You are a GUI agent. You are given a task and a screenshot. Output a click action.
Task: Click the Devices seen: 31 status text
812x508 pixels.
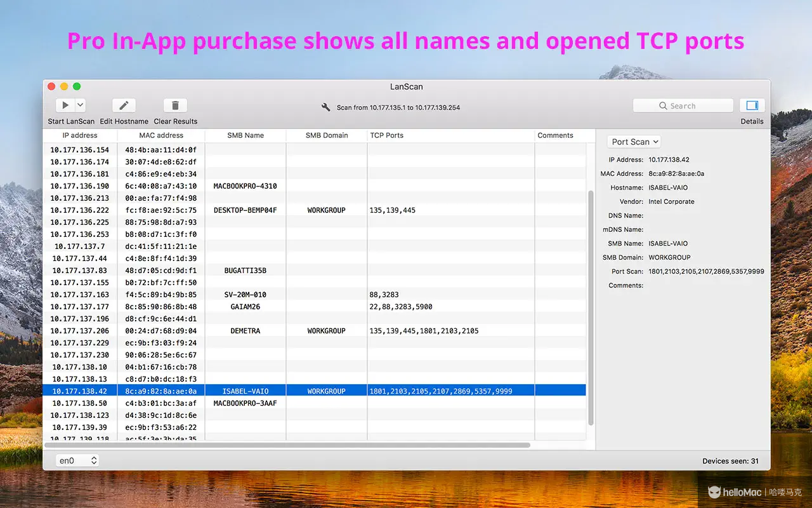coord(730,461)
